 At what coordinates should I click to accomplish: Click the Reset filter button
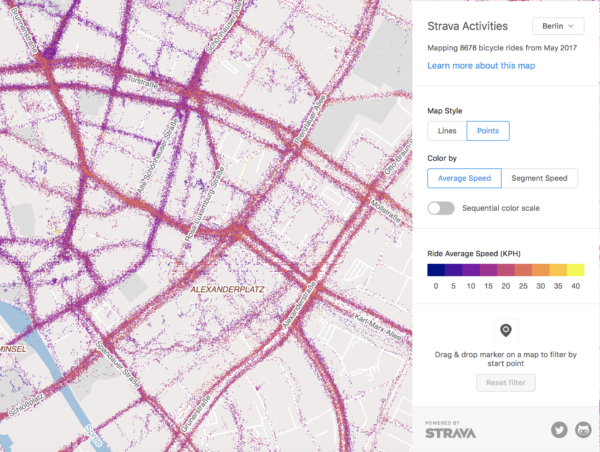pyautogui.click(x=506, y=382)
